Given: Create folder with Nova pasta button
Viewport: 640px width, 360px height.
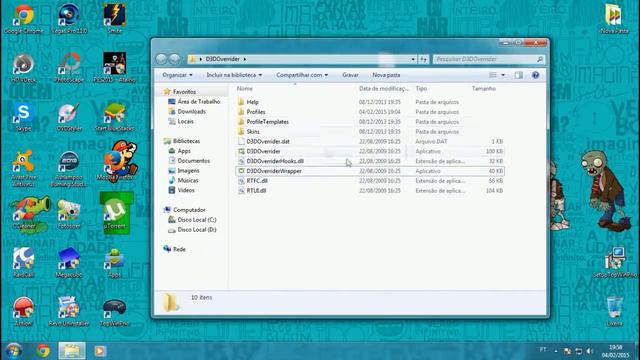Looking at the screenshot, I should (386, 75).
